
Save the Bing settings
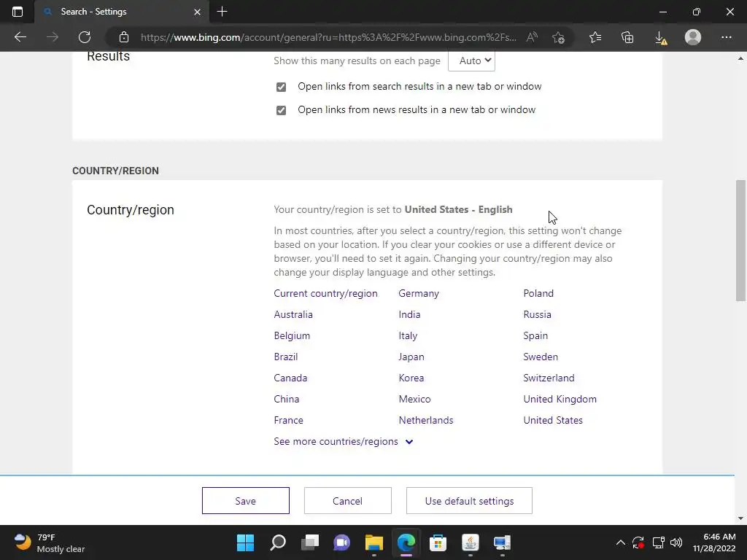click(x=245, y=500)
